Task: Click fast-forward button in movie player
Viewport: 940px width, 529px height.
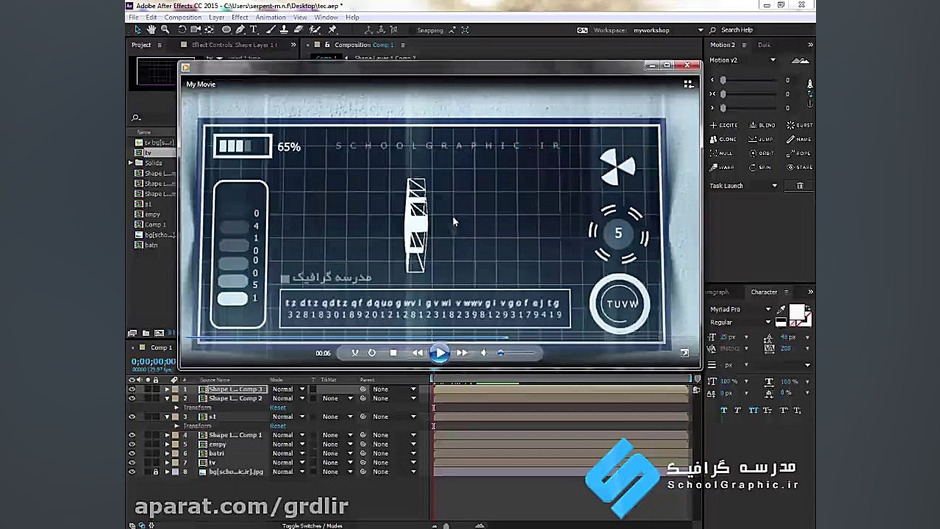Action: click(x=462, y=353)
